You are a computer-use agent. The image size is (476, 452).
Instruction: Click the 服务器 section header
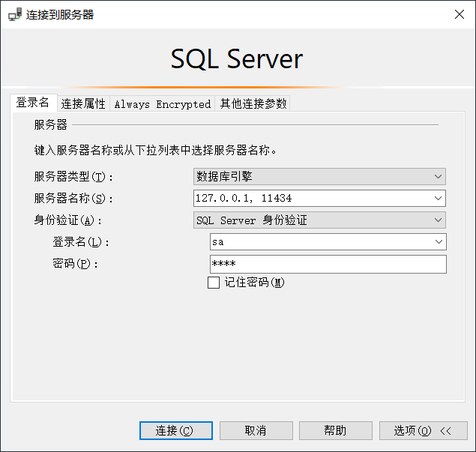pyautogui.click(x=50, y=124)
